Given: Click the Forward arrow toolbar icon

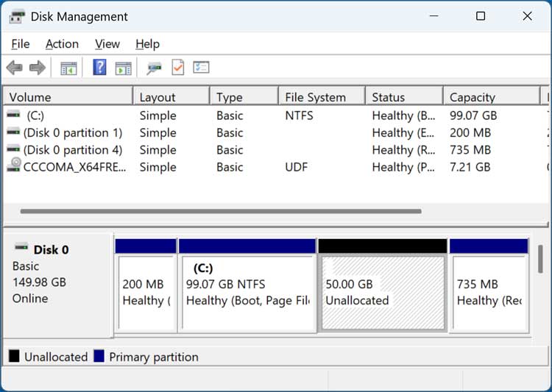Looking at the screenshot, I should pos(38,67).
